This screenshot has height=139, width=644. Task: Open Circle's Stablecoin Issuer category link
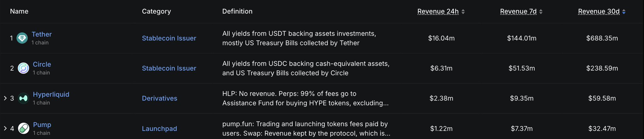tap(169, 68)
